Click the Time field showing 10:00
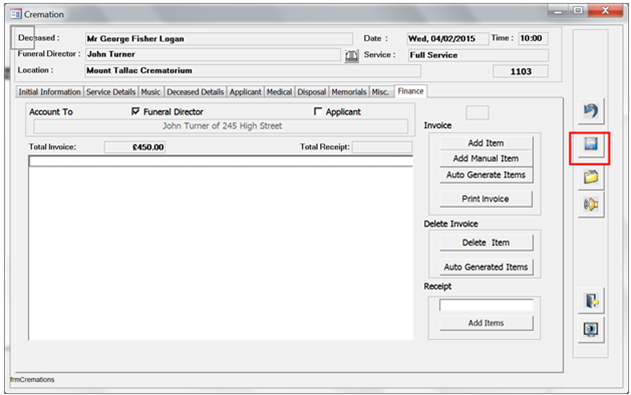Image resolution: width=631 pixels, height=395 pixels. pos(533,38)
